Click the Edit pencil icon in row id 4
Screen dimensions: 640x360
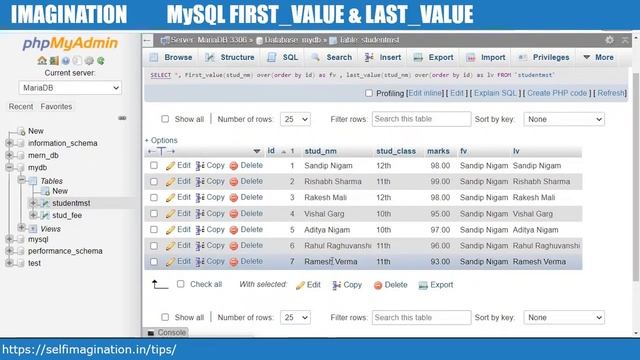(170, 214)
